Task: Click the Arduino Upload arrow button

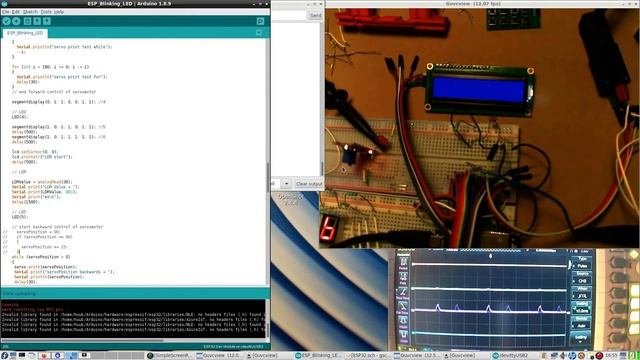Action: tap(16, 21)
